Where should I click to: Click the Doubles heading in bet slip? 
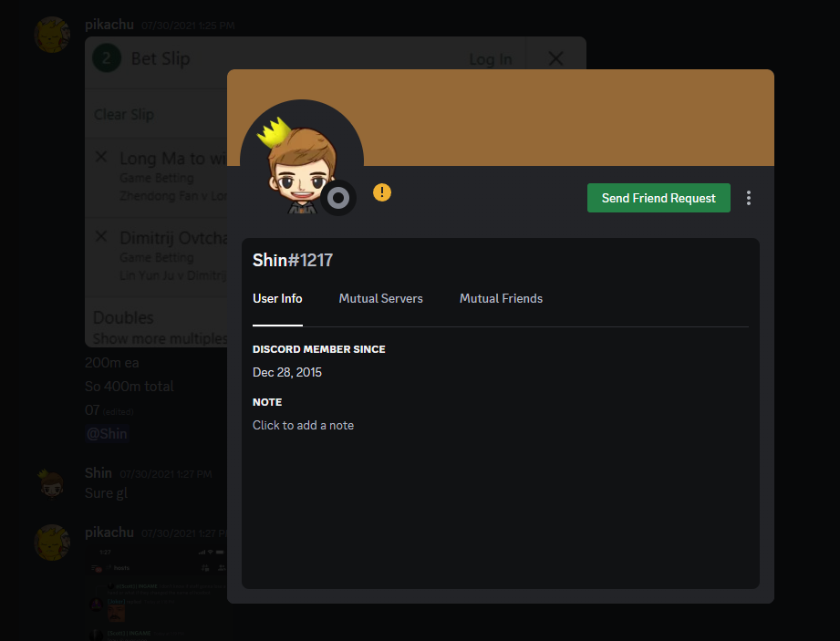(x=123, y=317)
